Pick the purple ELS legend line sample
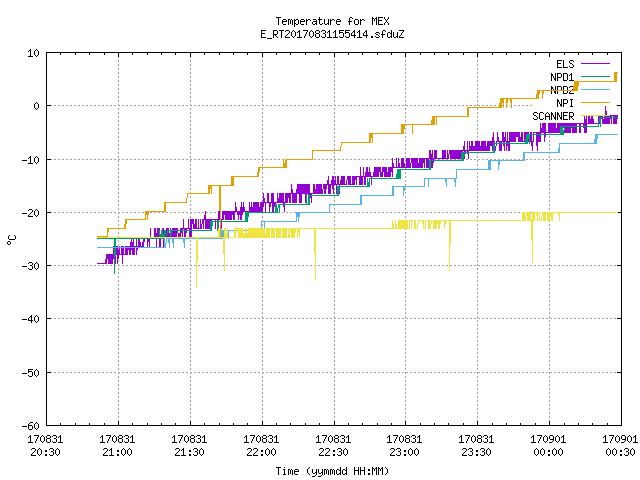The width and height of the screenshot is (640, 480). coord(595,64)
